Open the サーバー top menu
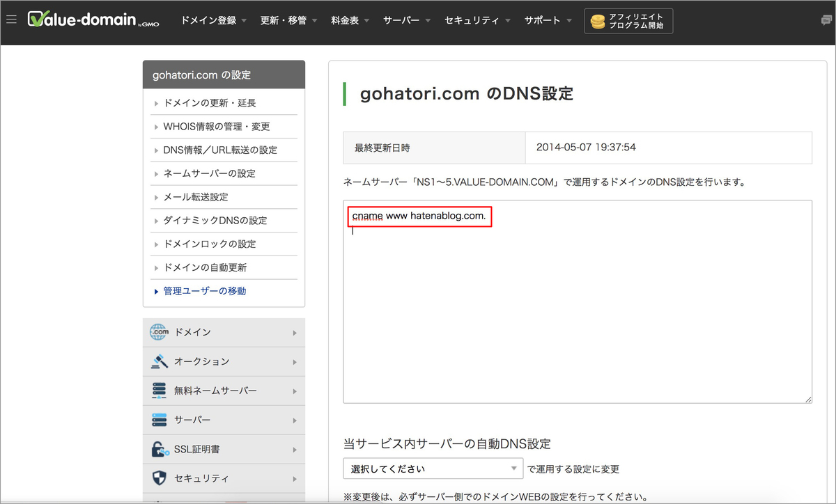This screenshot has width=836, height=504. pyautogui.click(x=408, y=20)
